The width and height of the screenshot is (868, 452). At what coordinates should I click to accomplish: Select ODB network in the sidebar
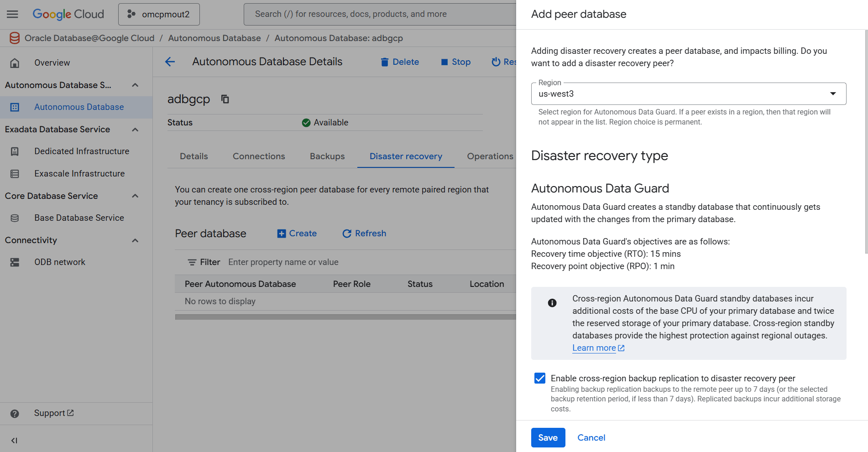(59, 262)
